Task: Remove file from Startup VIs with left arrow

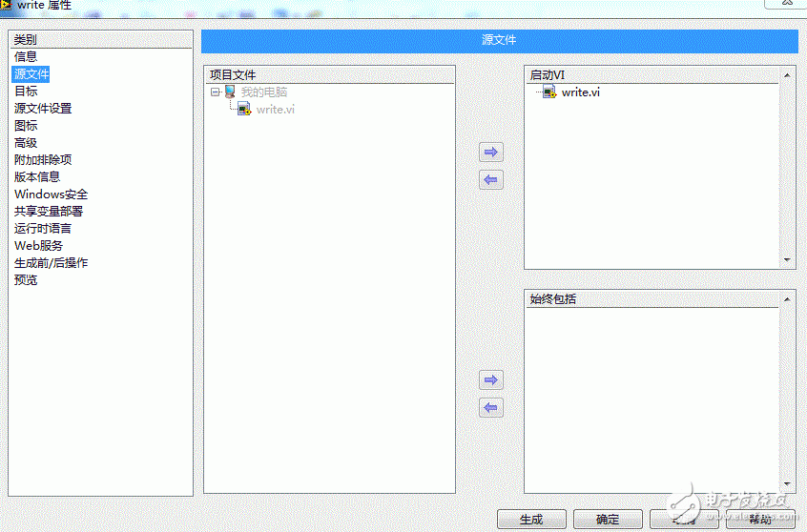Action: [491, 180]
